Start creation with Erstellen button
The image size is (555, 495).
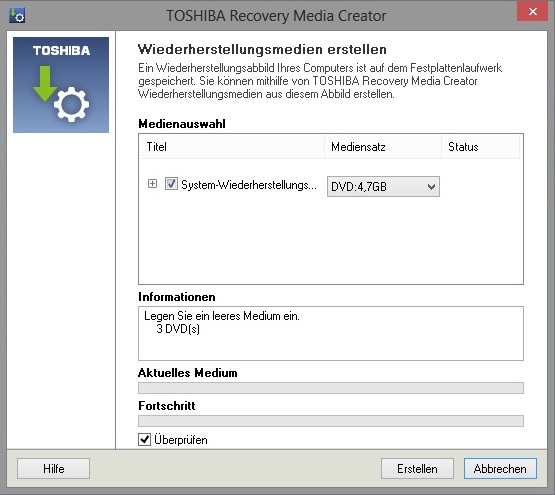coord(417,468)
